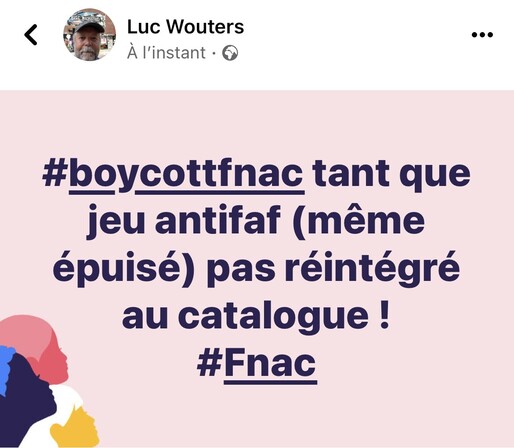Image resolution: width=514 pixels, height=448 pixels.
Task: Click the line "épuisé) pas réintégré"
Action: pos(257,269)
